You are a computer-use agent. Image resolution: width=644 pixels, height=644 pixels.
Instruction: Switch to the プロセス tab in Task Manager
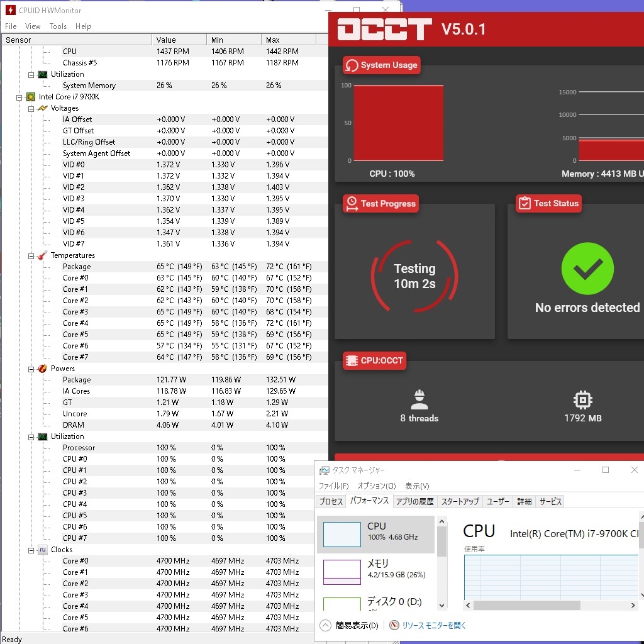coord(331,501)
